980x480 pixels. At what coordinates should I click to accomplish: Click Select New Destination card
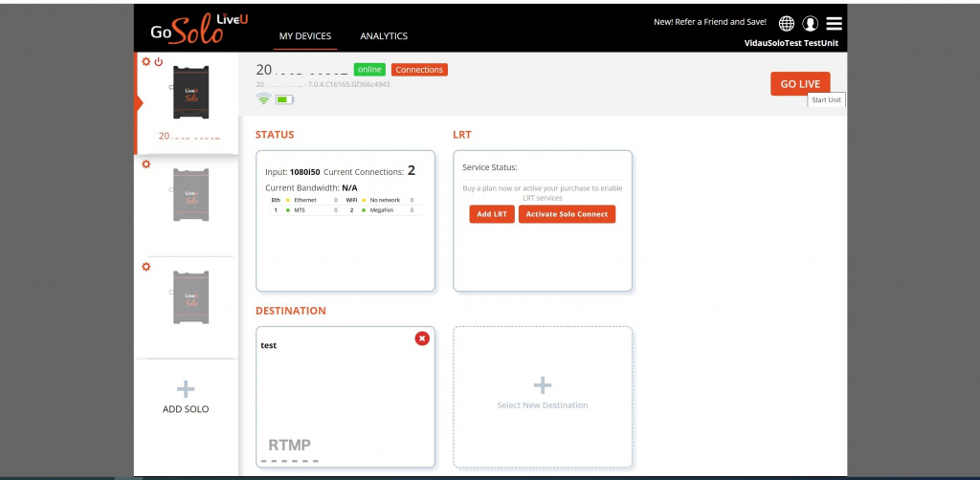543,397
